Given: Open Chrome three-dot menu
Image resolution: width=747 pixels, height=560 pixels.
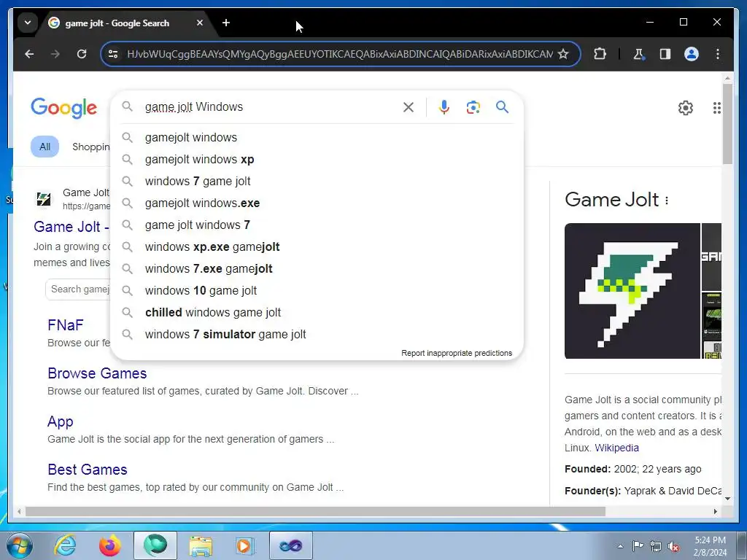Looking at the screenshot, I should click(718, 54).
